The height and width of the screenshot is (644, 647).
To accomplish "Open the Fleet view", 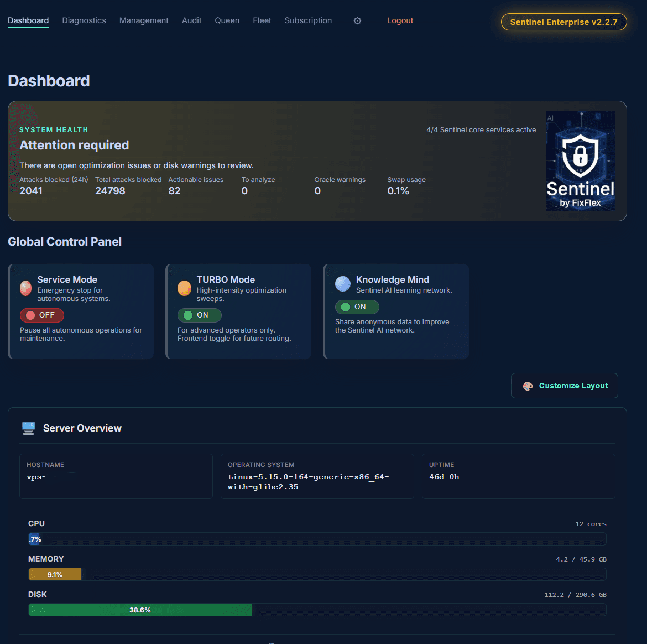I will 262,20.
